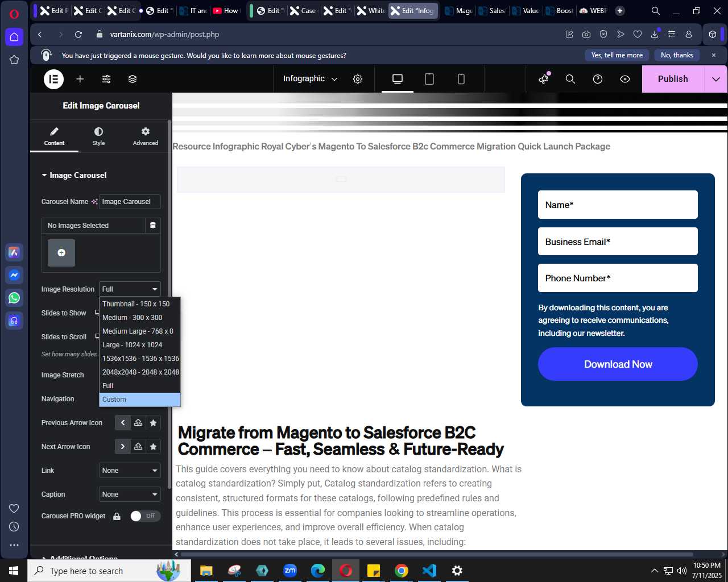Image resolution: width=728 pixels, height=582 pixels.
Task: Open Google Chrome from taskbar
Action: point(402,571)
